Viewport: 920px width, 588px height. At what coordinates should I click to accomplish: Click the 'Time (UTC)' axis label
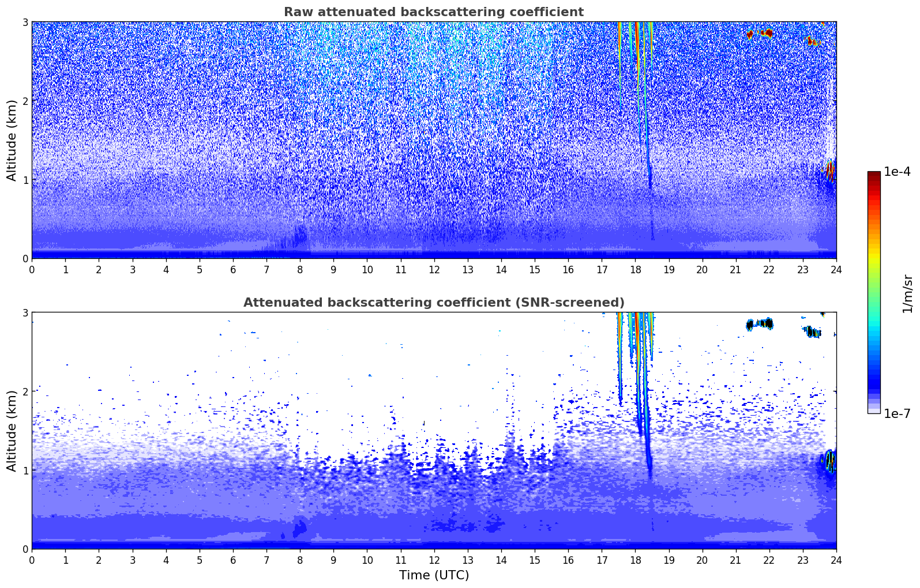point(434,575)
